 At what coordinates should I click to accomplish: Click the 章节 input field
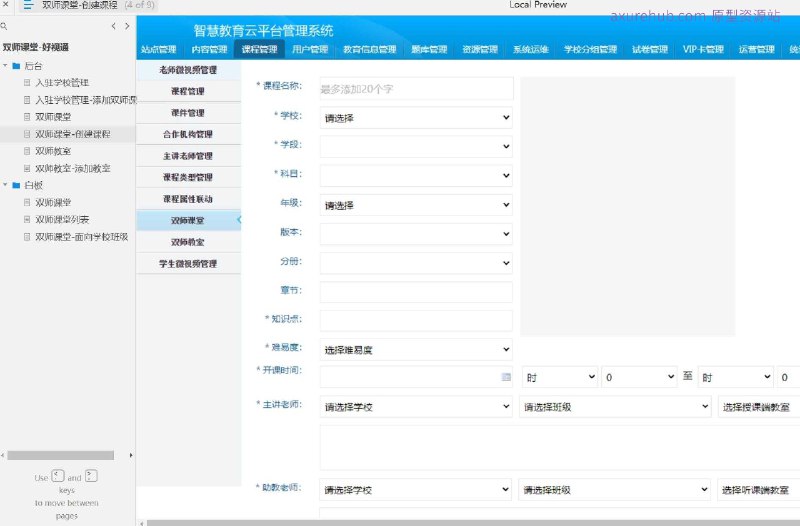416,292
